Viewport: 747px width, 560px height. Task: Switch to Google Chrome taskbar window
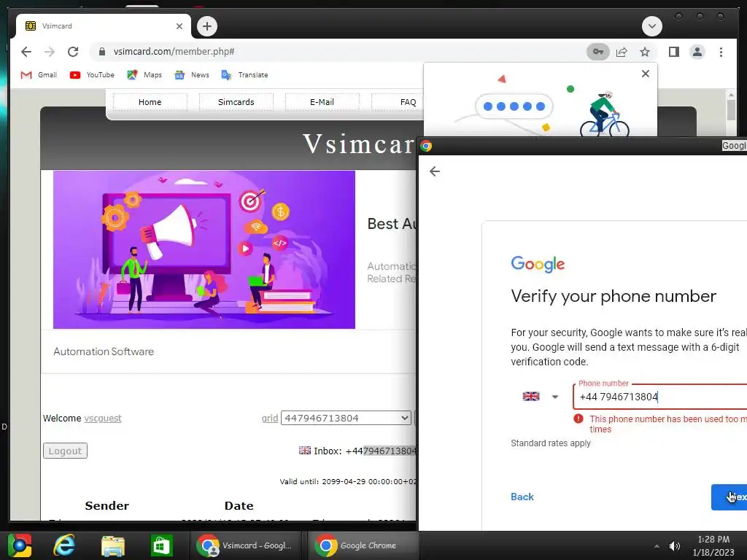pyautogui.click(x=363, y=545)
